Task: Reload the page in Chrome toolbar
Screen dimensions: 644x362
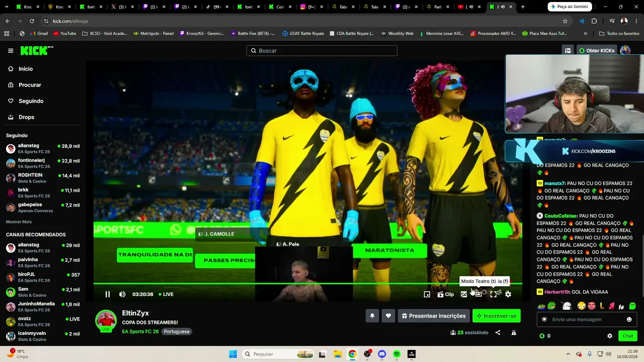Action: point(32,21)
